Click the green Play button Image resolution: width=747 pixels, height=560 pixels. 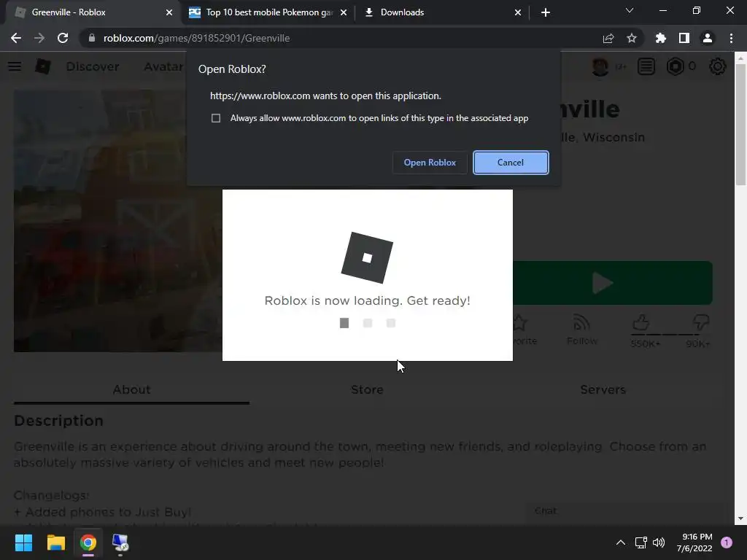613,283
